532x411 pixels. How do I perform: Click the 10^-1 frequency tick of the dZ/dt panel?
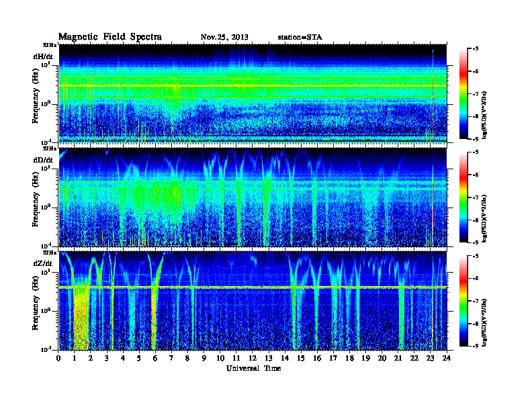46,349
